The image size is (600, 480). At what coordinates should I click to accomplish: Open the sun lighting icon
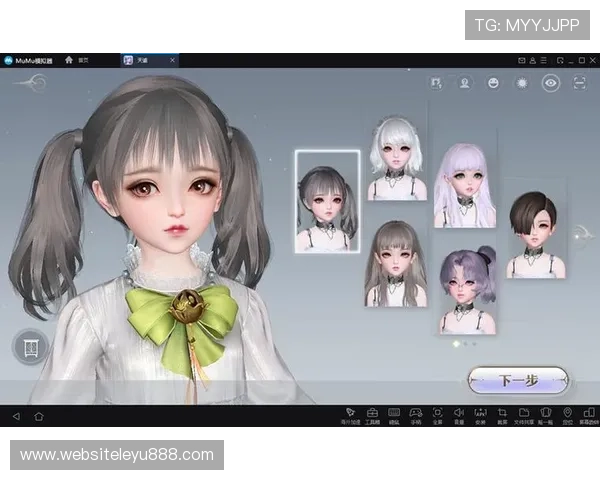pyautogui.click(x=522, y=83)
